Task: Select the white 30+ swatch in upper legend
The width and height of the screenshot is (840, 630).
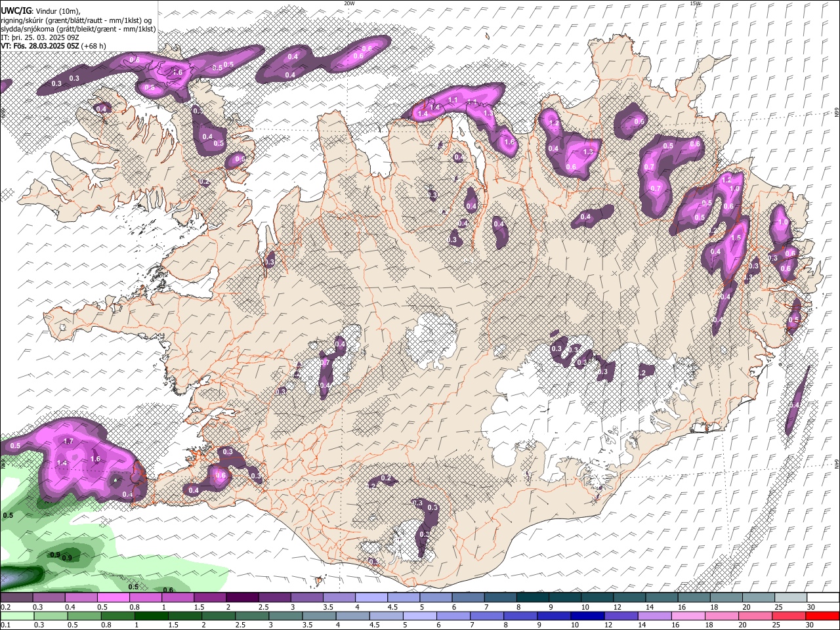Action: click(x=823, y=598)
